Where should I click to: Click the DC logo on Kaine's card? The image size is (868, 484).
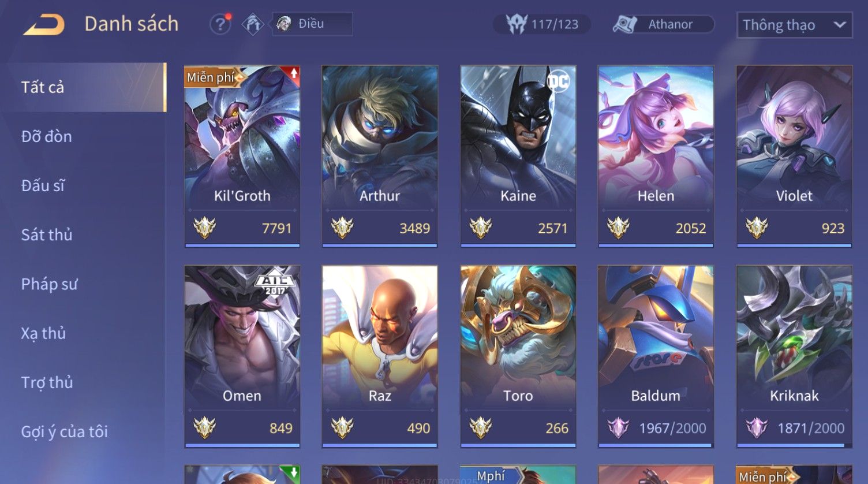click(558, 81)
